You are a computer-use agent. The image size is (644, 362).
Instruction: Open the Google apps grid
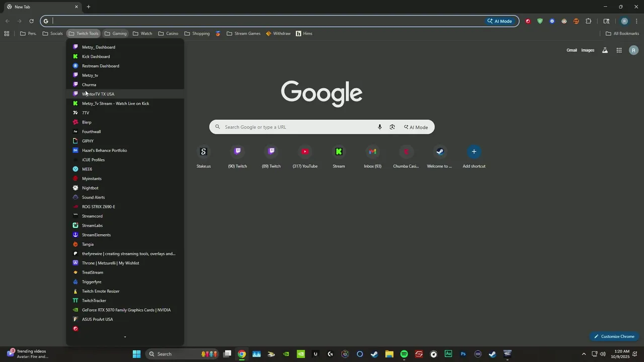click(619, 50)
